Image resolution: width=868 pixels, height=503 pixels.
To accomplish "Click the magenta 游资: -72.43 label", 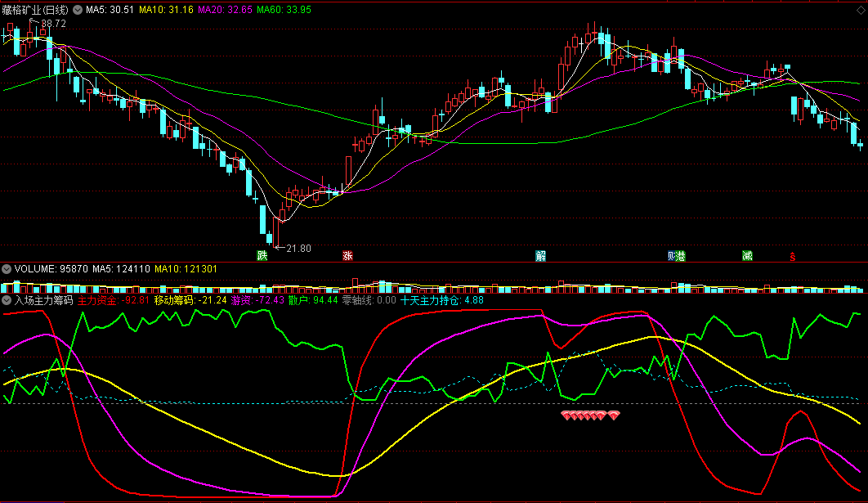I will [257, 300].
